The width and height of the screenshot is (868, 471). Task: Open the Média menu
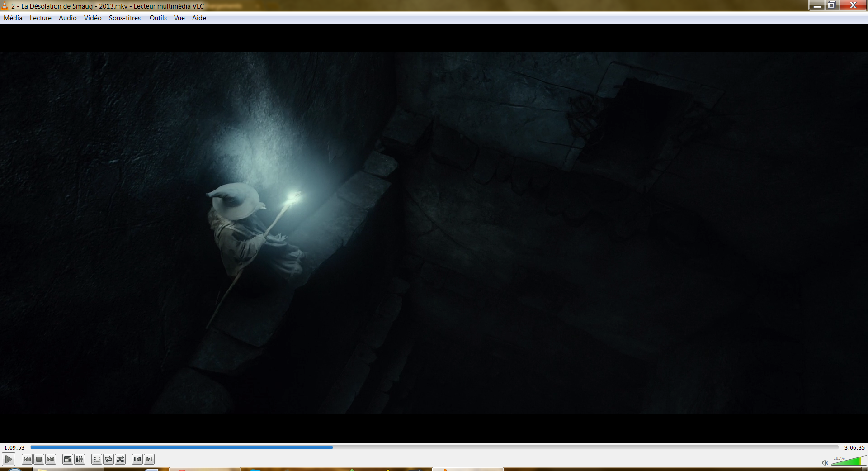(x=13, y=18)
